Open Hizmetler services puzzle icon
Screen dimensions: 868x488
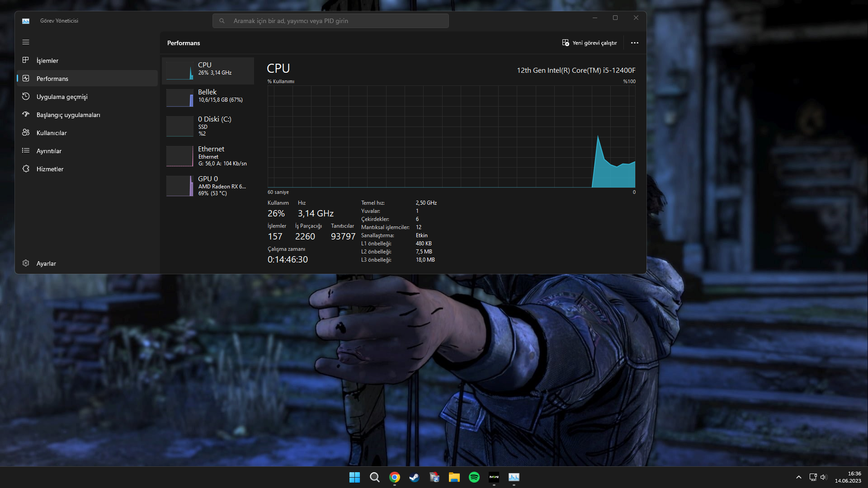26,169
